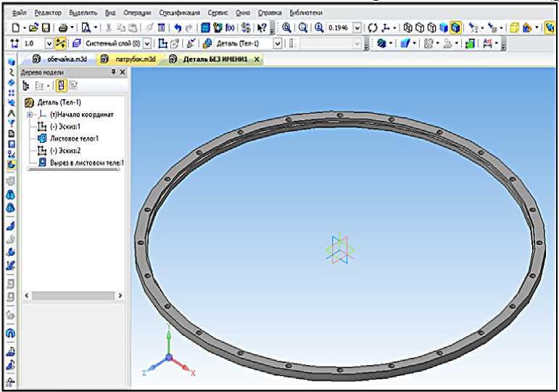Click the blue Undo arrow
This screenshot has width=559, height=392.
pos(178,28)
